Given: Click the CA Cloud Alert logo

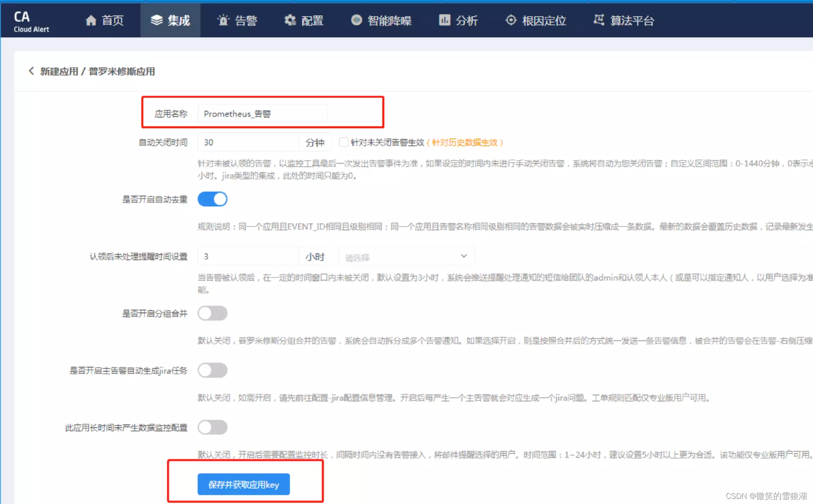Looking at the screenshot, I should 31,21.
